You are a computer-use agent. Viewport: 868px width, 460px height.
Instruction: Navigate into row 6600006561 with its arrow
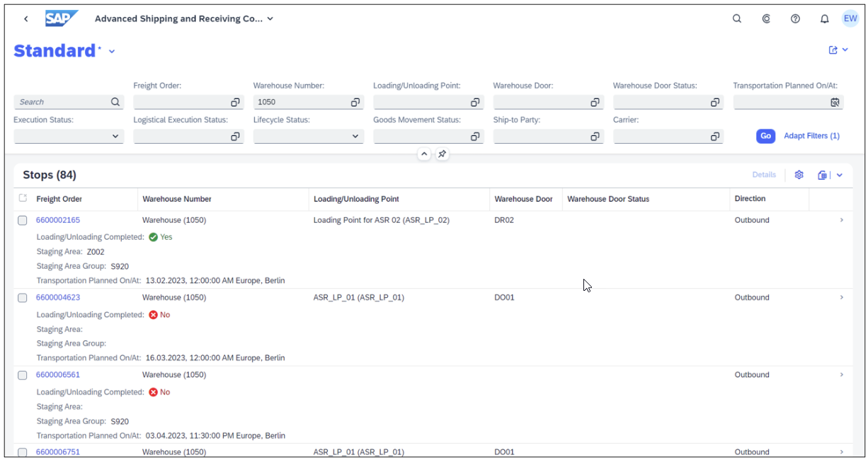click(x=841, y=374)
